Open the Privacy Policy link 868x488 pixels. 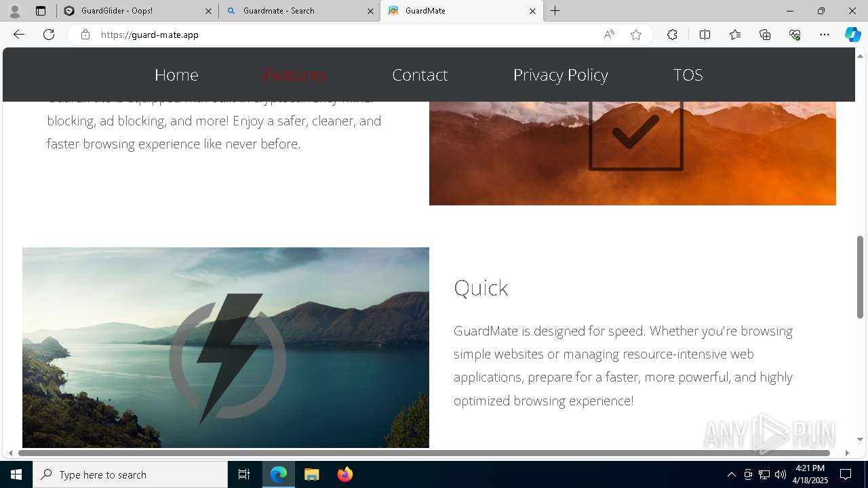point(560,75)
